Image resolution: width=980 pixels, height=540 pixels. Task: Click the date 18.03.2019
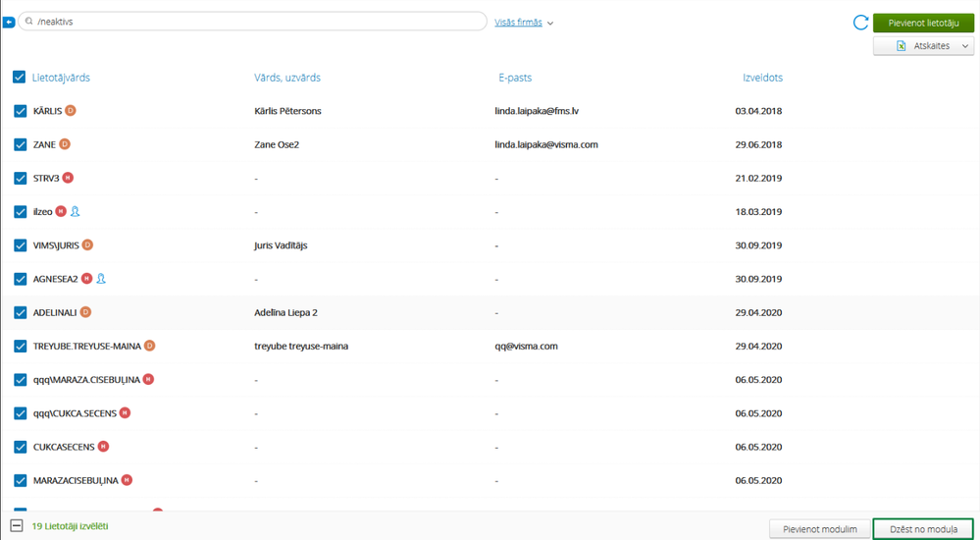coord(758,212)
